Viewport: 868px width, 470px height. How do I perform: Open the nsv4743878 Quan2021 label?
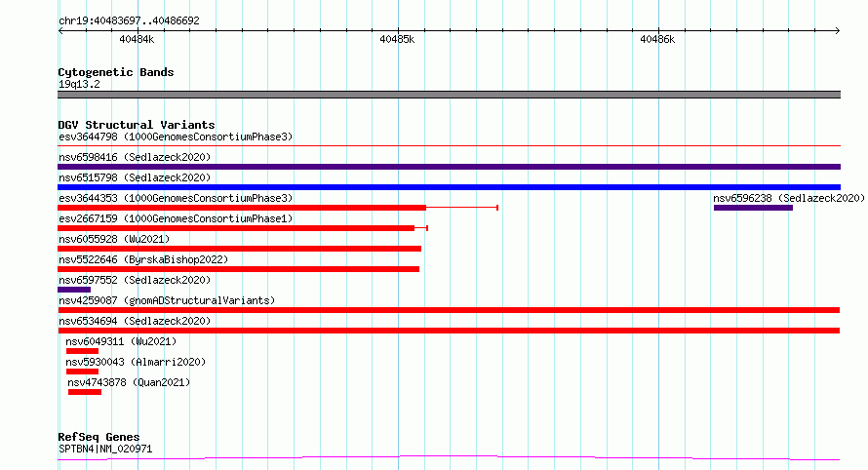[x=129, y=382]
